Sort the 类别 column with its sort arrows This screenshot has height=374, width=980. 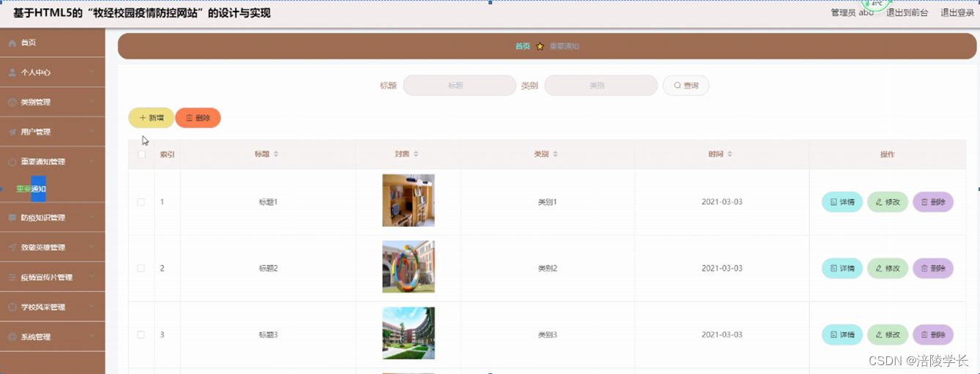coord(555,154)
